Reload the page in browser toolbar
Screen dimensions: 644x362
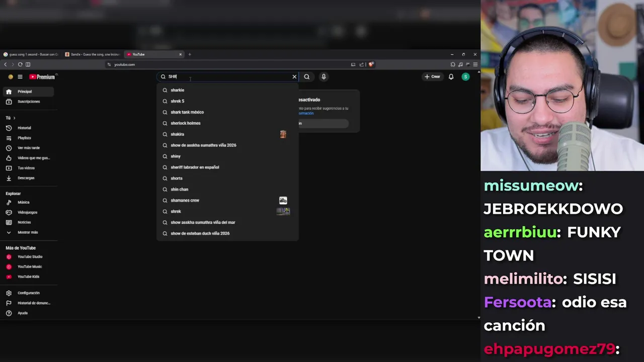pos(20,64)
